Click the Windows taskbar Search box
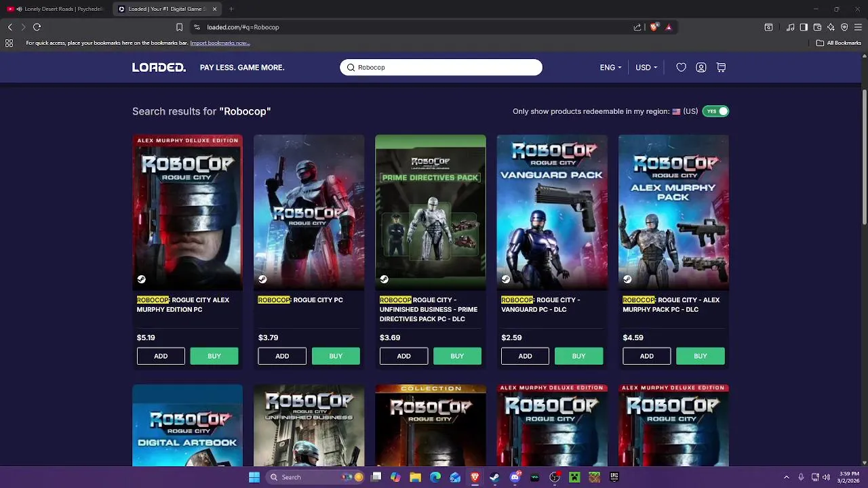868x488 pixels. click(315, 477)
